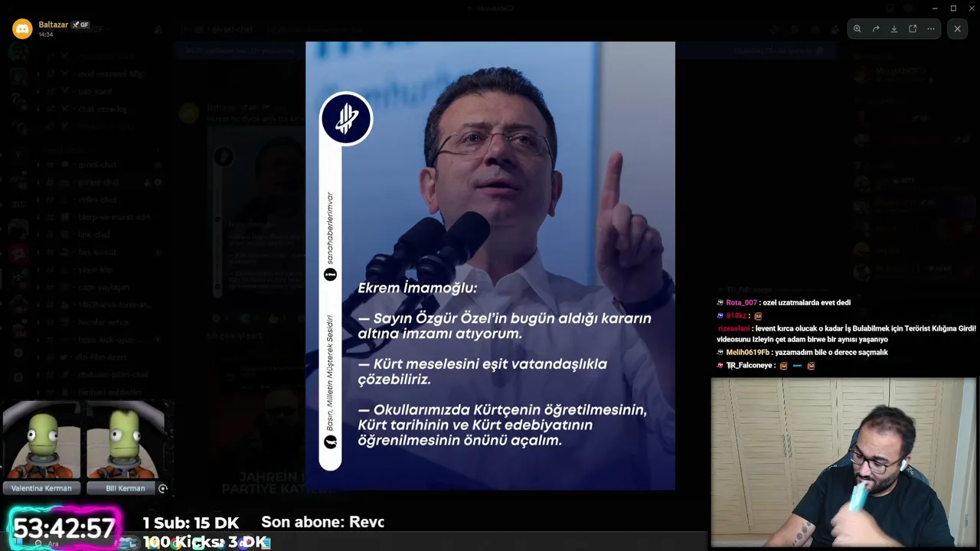Zoom the image with the magnifier icon
Viewport: 980px width, 551px height.
click(x=857, y=29)
